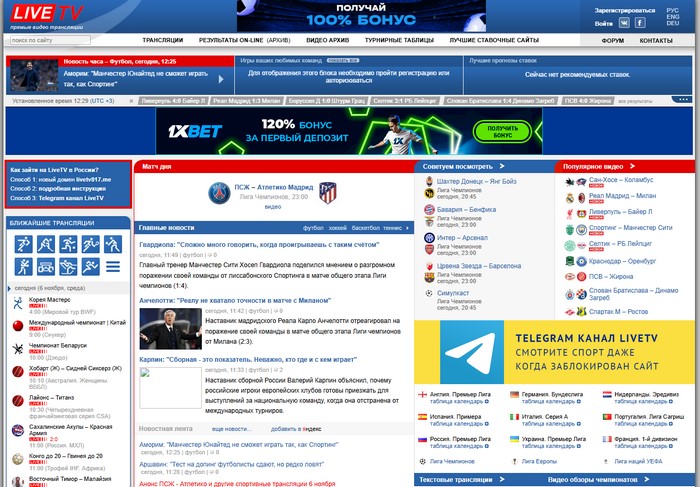The width and height of the screenshot is (700, 487).
Task: Open Спартак М – Ростов popular video
Action: pos(618,312)
